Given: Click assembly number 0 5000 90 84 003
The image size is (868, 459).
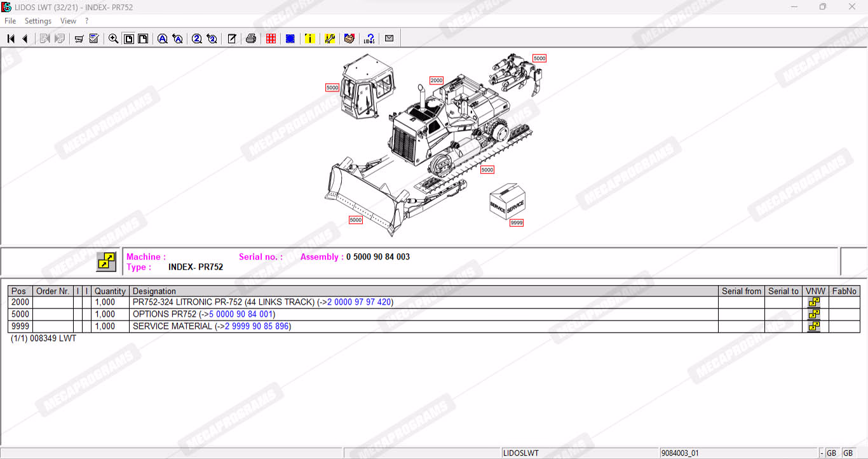Looking at the screenshot, I should click(378, 257).
